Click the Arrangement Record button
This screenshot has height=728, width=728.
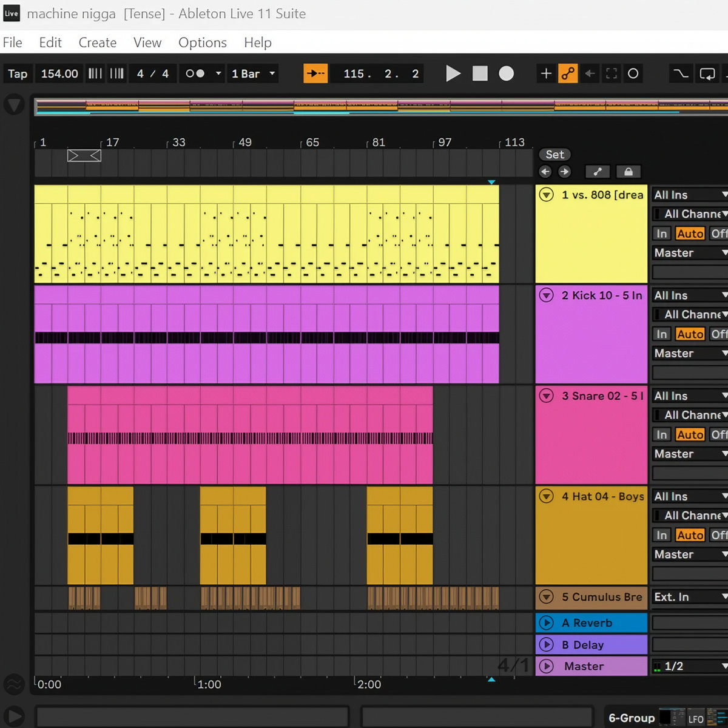(506, 73)
